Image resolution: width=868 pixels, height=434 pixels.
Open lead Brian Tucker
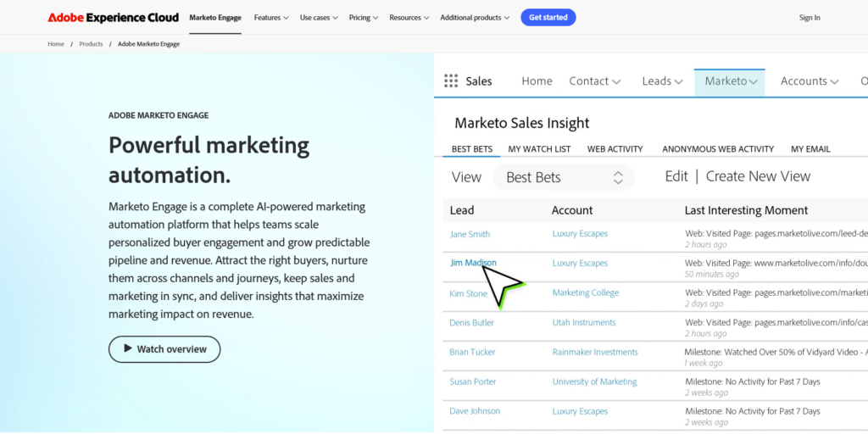pos(472,352)
